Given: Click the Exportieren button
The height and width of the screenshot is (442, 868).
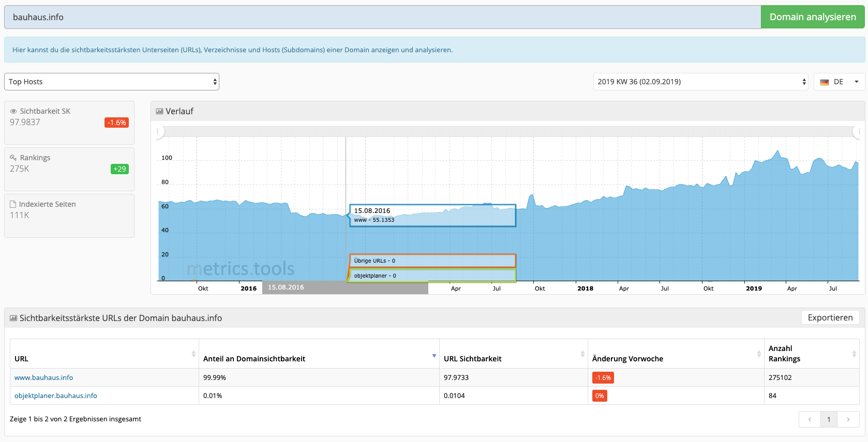Looking at the screenshot, I should pyautogui.click(x=830, y=317).
